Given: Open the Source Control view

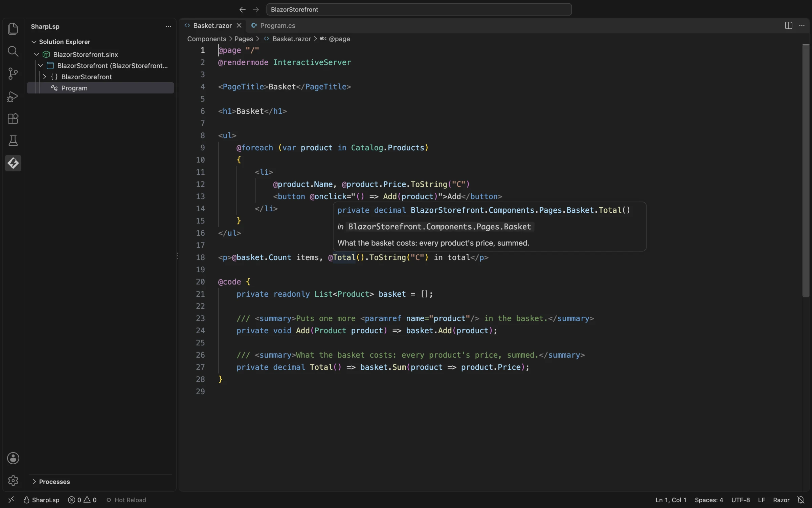Looking at the screenshot, I should 13,73.
